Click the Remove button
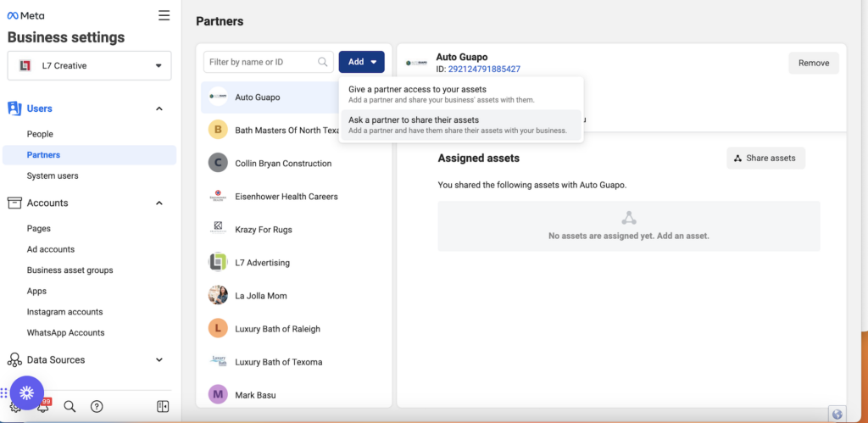 pos(814,63)
